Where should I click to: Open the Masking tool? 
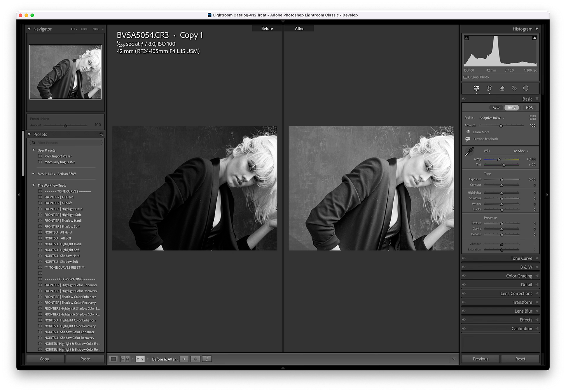pyautogui.click(x=526, y=88)
